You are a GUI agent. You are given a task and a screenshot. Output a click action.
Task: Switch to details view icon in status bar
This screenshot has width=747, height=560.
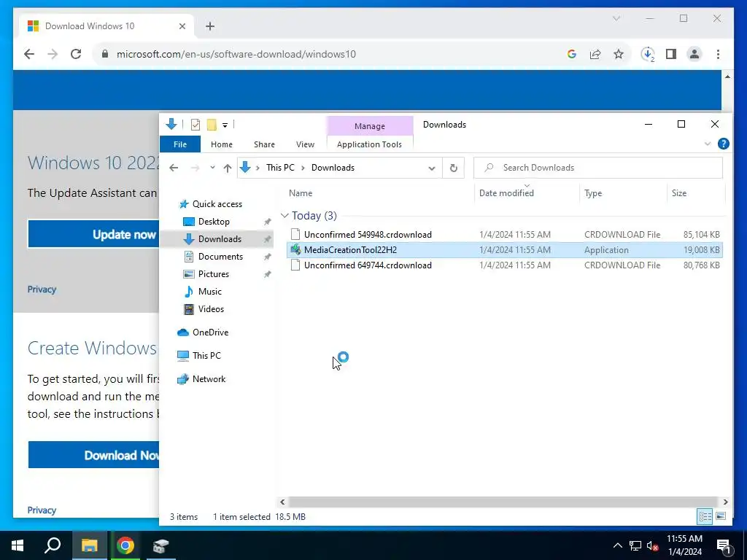point(705,516)
